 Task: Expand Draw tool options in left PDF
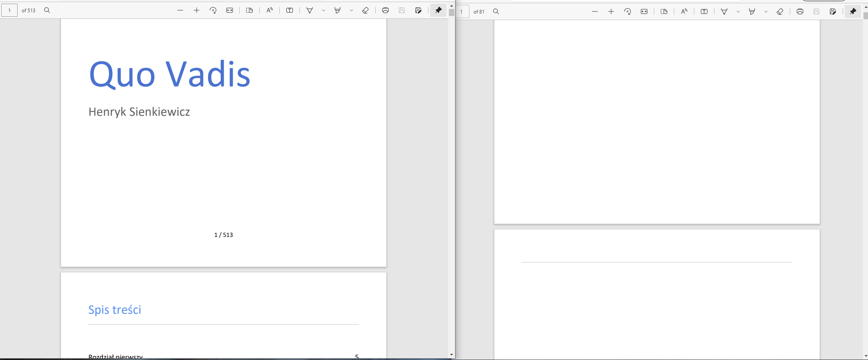[324, 10]
